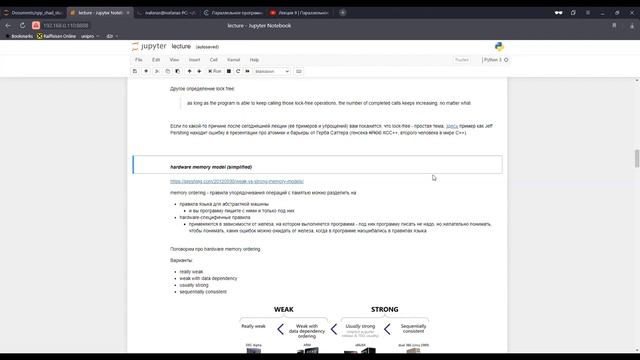Open the cell type dropdown showing Markdown

coord(272,71)
